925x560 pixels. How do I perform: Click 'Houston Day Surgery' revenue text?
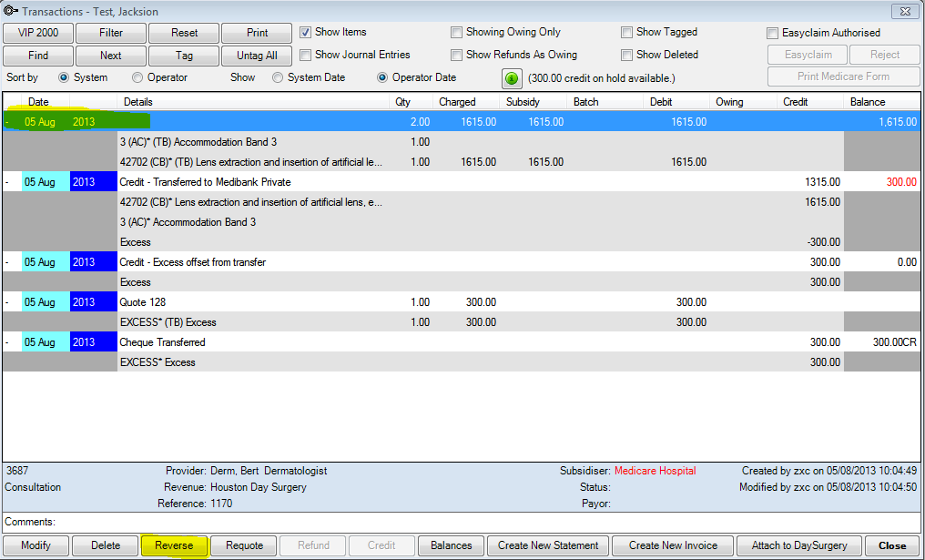259,487
